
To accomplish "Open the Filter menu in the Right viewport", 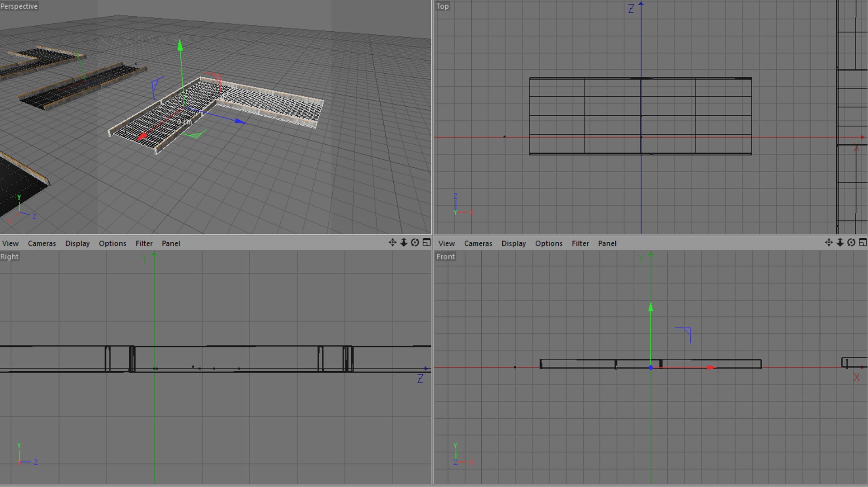I will point(144,243).
